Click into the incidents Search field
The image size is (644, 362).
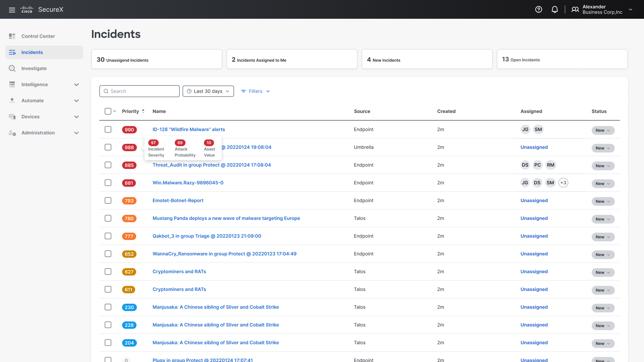[140, 91]
